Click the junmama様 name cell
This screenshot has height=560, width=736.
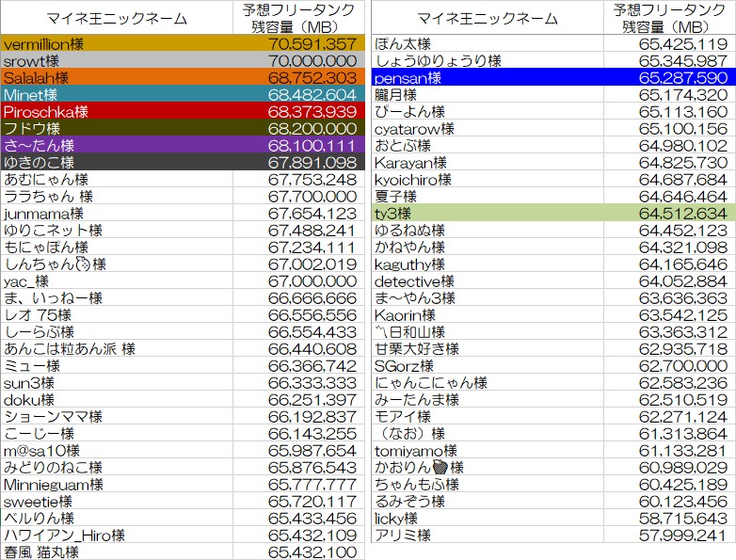[116, 213]
